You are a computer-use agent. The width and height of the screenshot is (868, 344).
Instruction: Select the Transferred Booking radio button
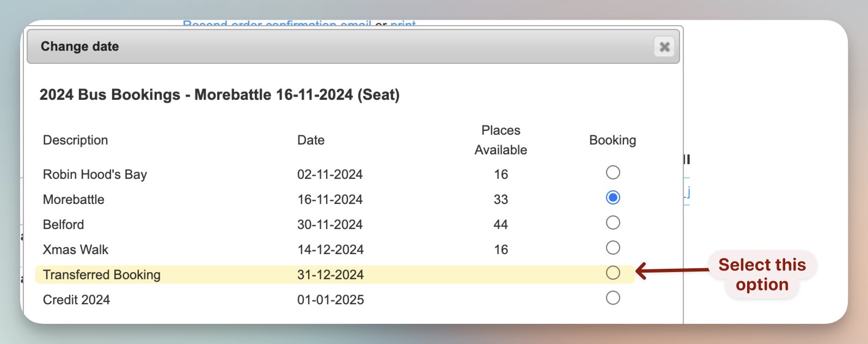click(613, 273)
